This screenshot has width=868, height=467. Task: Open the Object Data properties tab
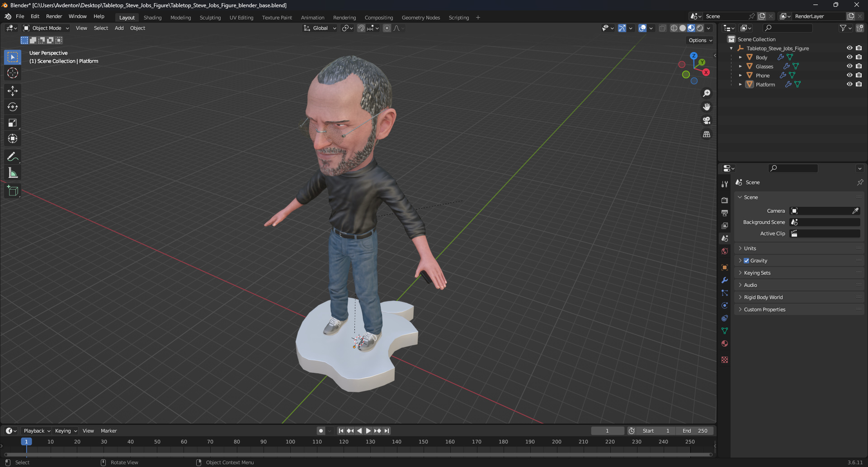tap(725, 331)
